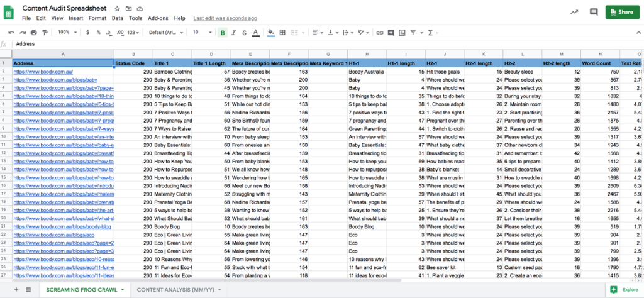Image resolution: width=644 pixels, height=298 pixels.
Task: Open the Filter views dropdown arrow
Action: coord(421,33)
